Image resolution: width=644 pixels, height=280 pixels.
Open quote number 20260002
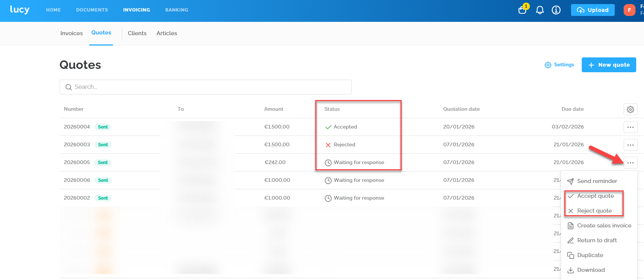77,198
